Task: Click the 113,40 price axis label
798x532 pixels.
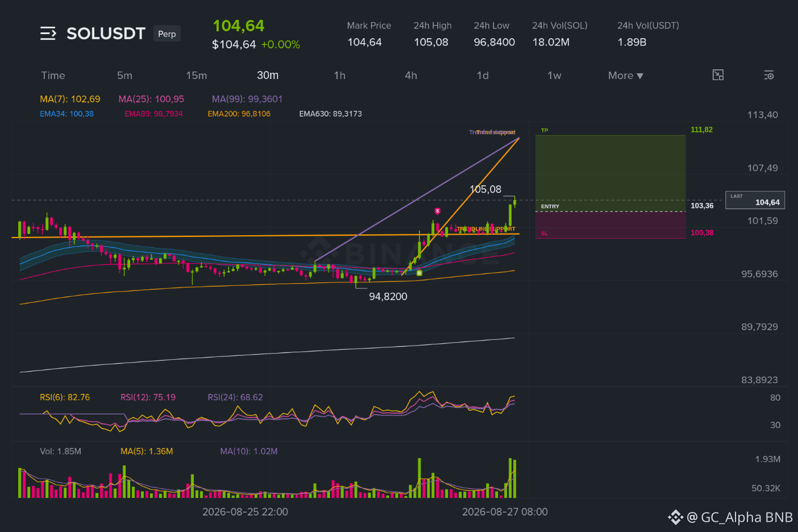Action: [x=762, y=115]
